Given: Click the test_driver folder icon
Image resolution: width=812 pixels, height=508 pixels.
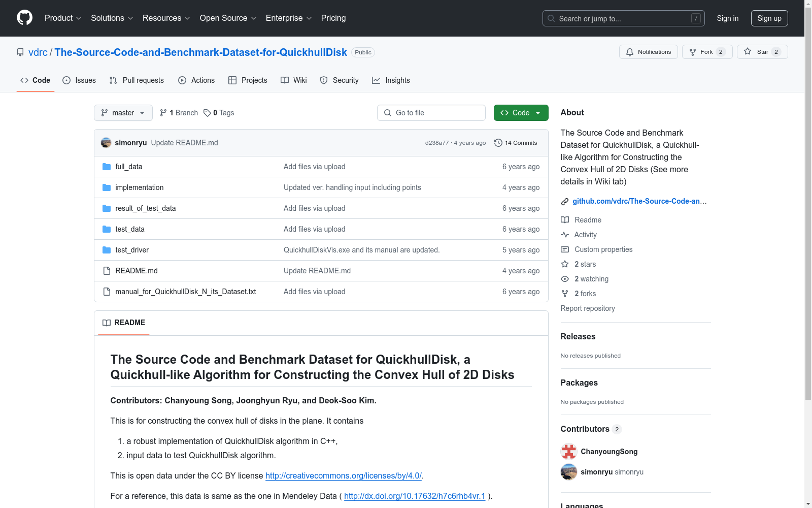Looking at the screenshot, I should 107,250.
